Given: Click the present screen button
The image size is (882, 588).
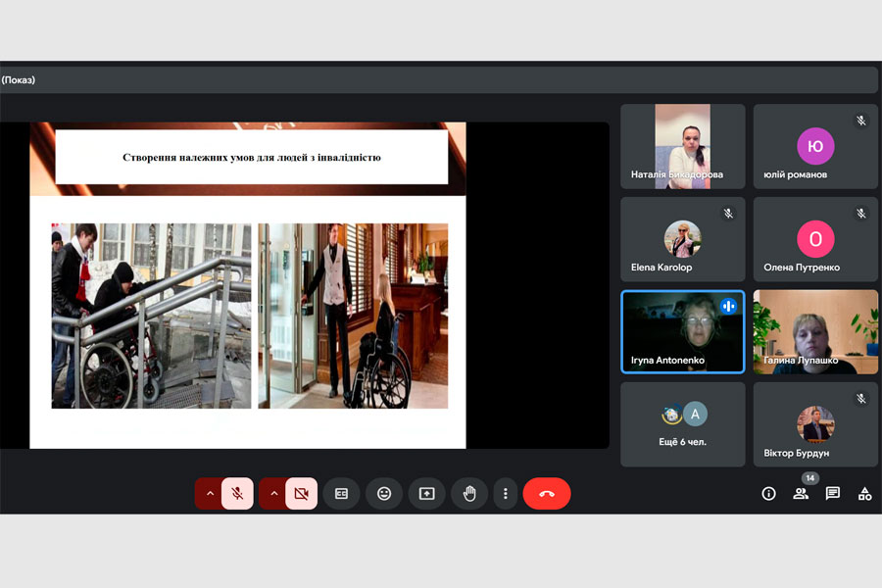Looking at the screenshot, I should tap(427, 494).
